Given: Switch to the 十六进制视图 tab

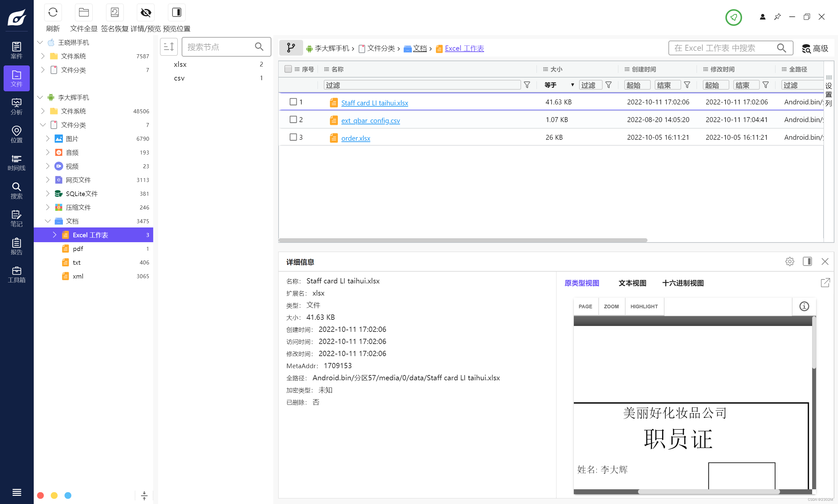Looking at the screenshot, I should pyautogui.click(x=683, y=283).
